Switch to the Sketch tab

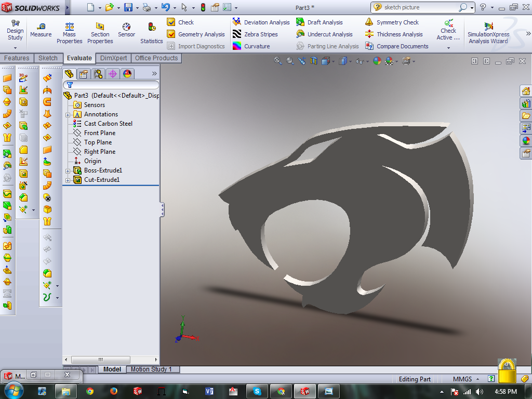(x=48, y=58)
